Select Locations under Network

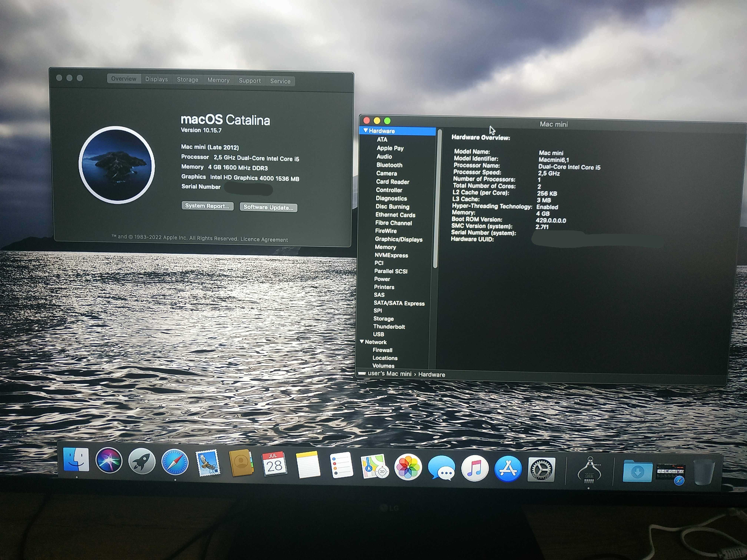coord(385,358)
